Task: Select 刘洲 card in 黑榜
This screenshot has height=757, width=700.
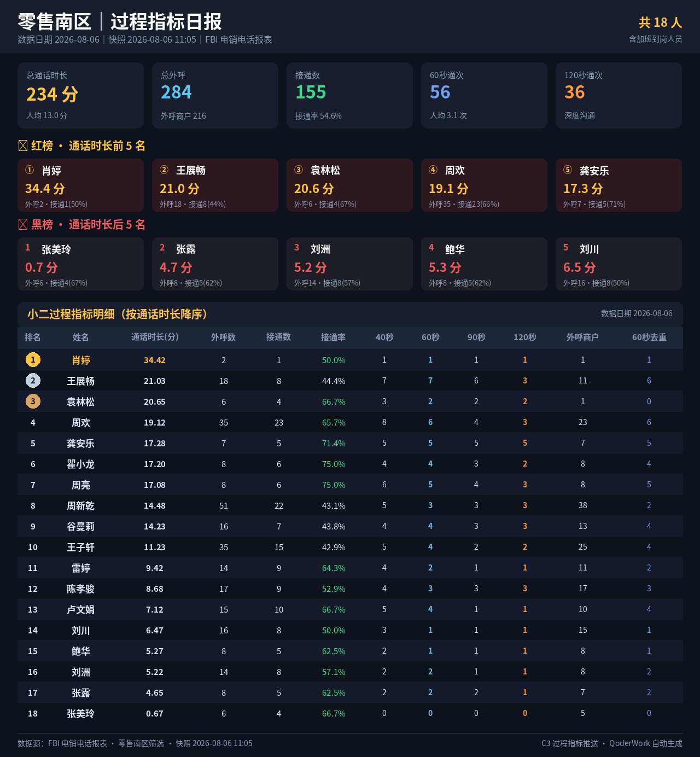Action: tap(349, 264)
